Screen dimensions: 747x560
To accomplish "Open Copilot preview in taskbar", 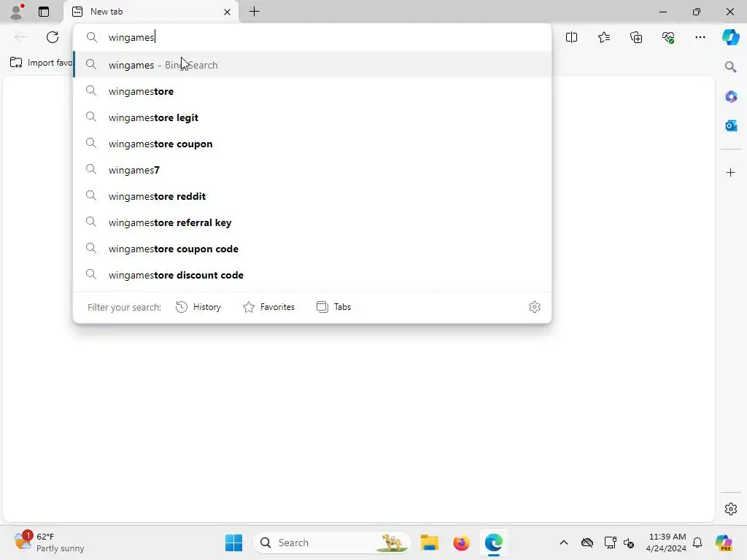I will (x=724, y=542).
